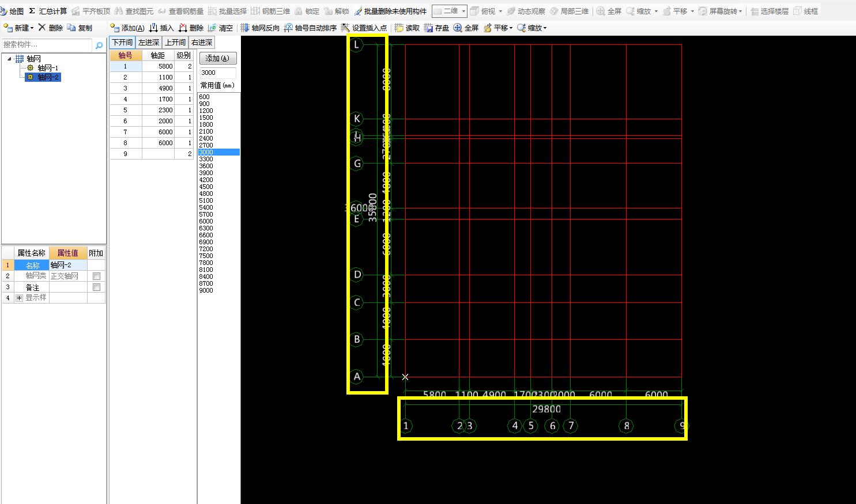The height and width of the screenshot is (504, 856).
Task: Click the 设置插入点 icon
Action: (345, 28)
